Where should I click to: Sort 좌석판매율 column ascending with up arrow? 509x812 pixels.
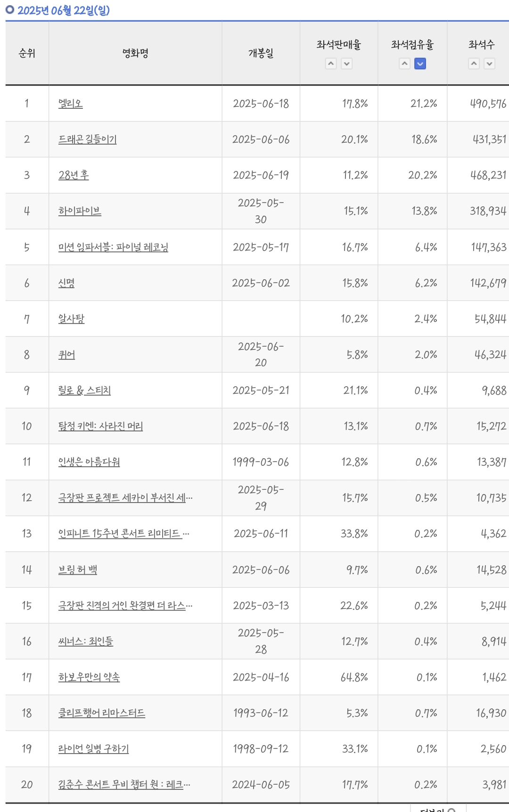pyautogui.click(x=331, y=64)
